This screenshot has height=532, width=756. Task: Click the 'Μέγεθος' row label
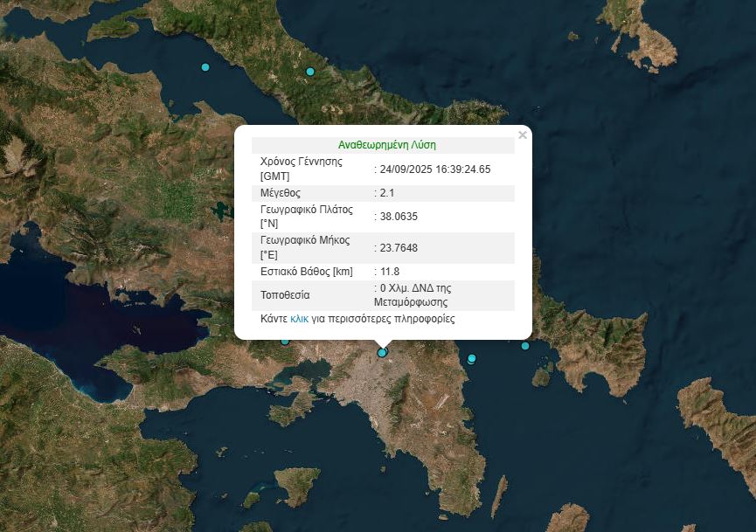pos(281,193)
